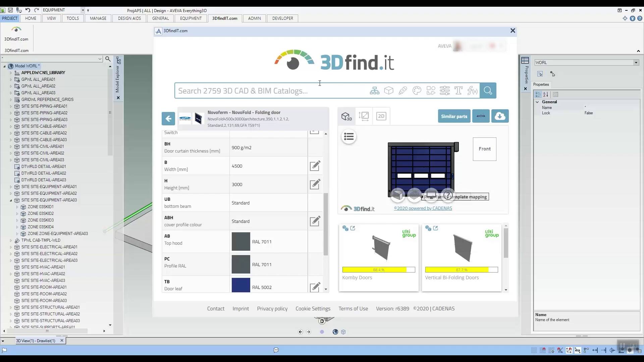Close the 3D View(1) Drawlist tab
Viewport: 644px width, 362px height.
tap(62, 341)
